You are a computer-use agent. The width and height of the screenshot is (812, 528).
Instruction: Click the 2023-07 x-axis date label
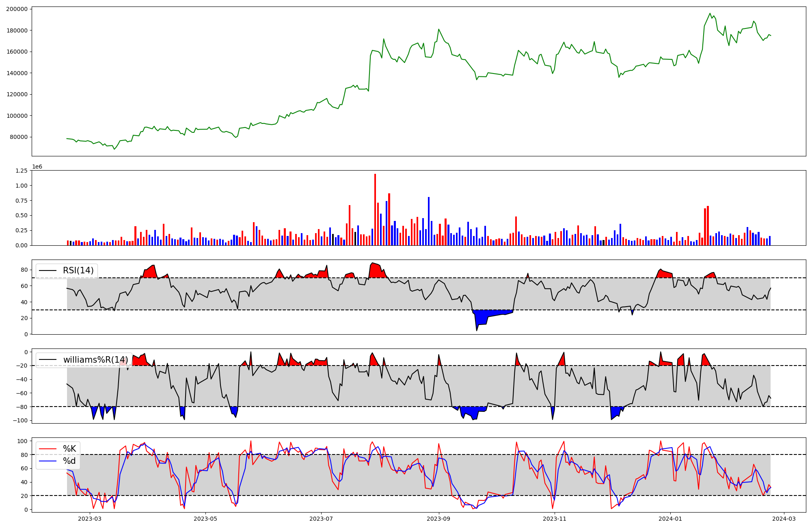pos(321,519)
